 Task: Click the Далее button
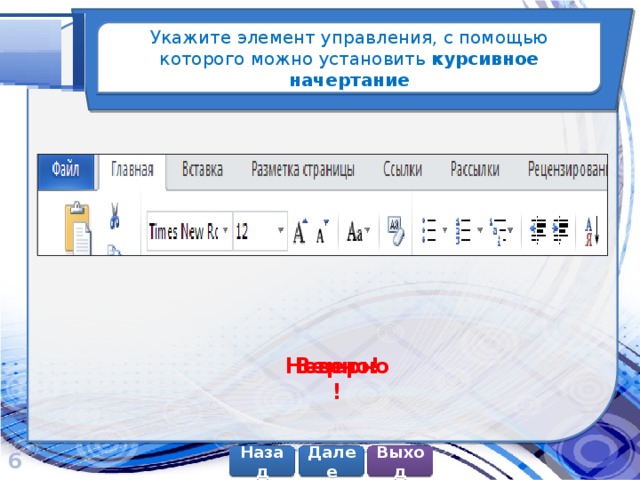pos(331,461)
